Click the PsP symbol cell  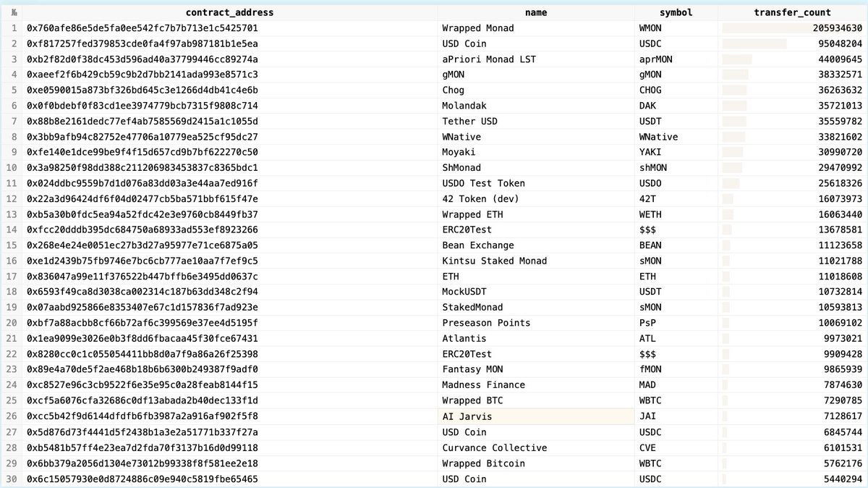(x=676, y=323)
